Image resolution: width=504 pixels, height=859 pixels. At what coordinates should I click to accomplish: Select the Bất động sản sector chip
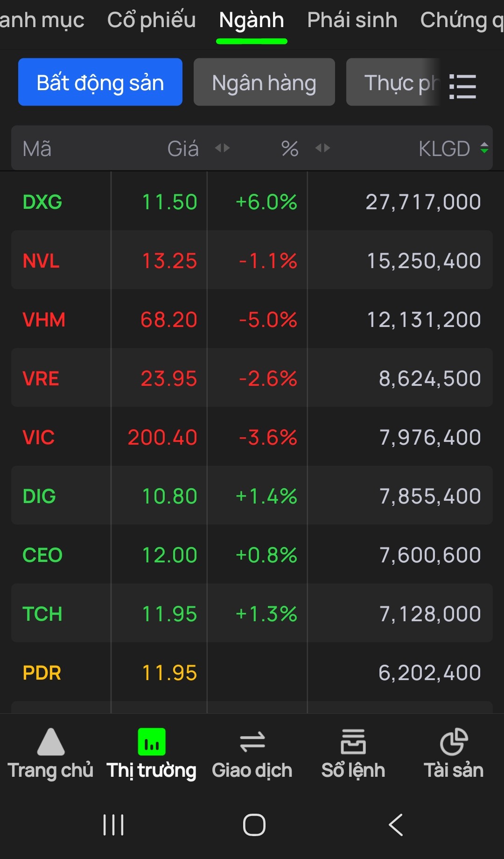click(100, 82)
